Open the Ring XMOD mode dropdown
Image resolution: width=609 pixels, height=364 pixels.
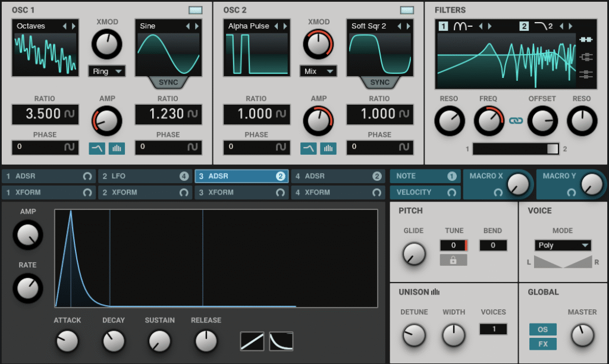click(x=106, y=71)
